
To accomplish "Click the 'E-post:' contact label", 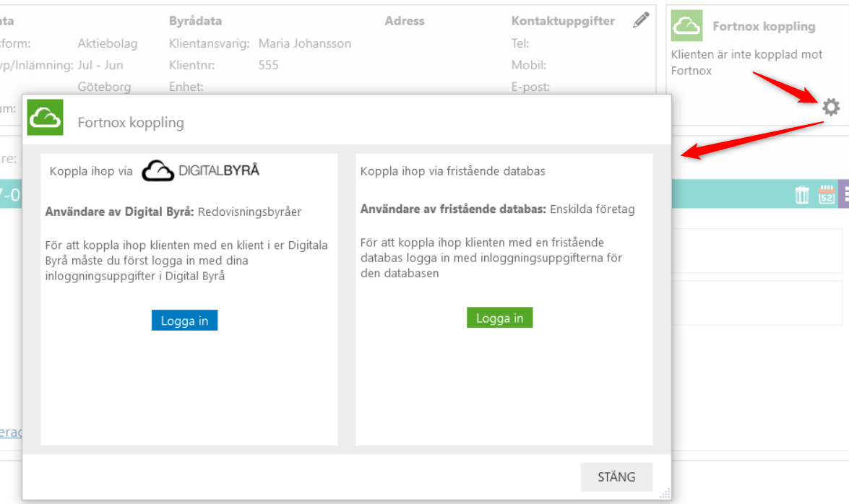I will [x=530, y=87].
